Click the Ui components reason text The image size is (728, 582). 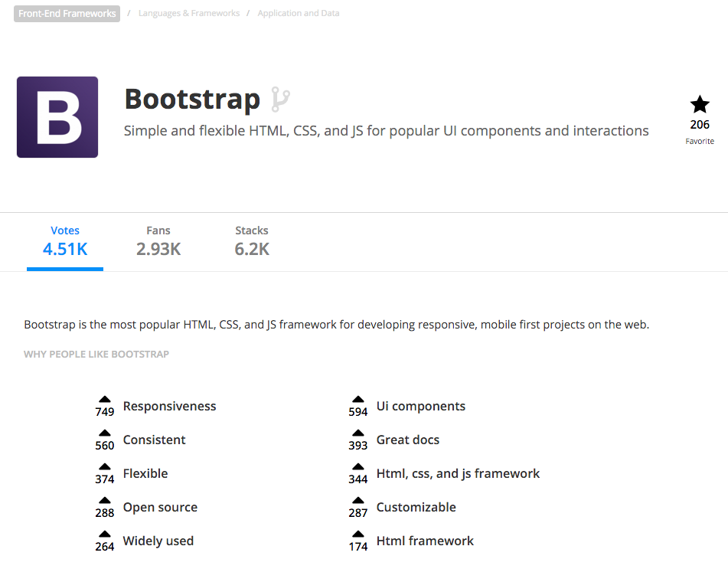click(x=420, y=406)
